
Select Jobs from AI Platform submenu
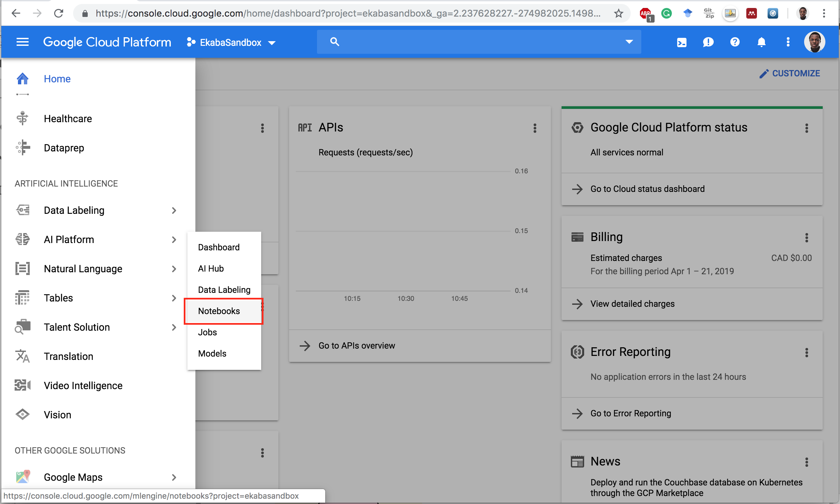(x=207, y=332)
